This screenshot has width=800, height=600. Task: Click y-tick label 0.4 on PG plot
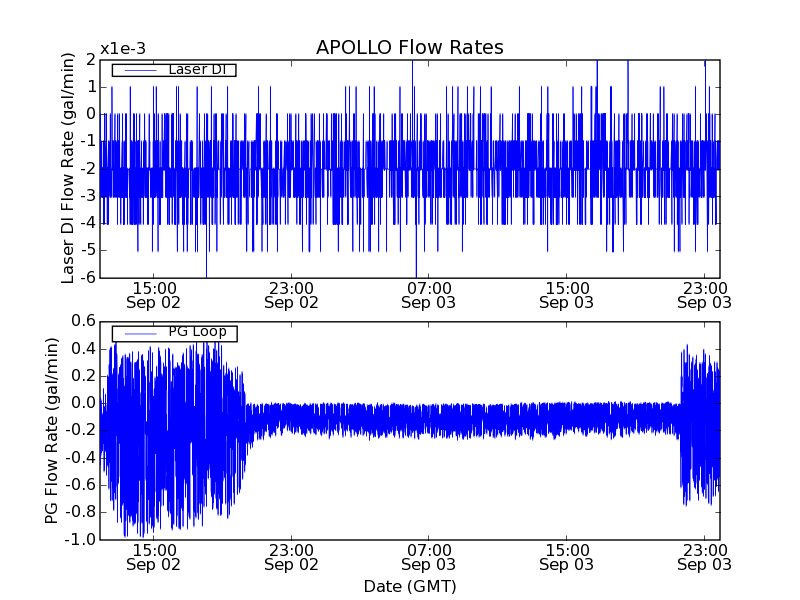point(84,349)
